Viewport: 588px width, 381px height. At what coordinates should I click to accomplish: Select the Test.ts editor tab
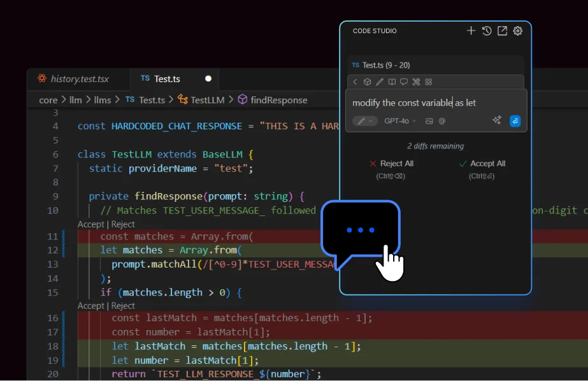(x=167, y=79)
